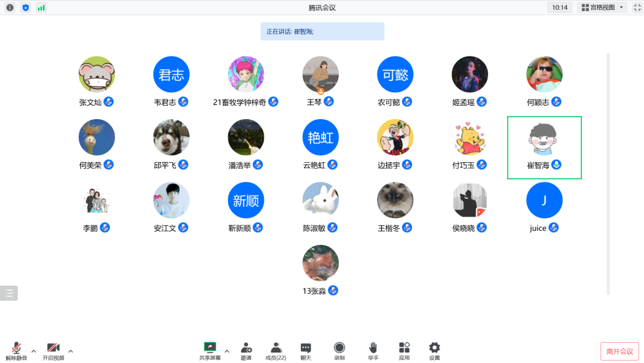Expand video options arrow beside 开启视频
The height and width of the screenshot is (363, 644).
(x=71, y=351)
